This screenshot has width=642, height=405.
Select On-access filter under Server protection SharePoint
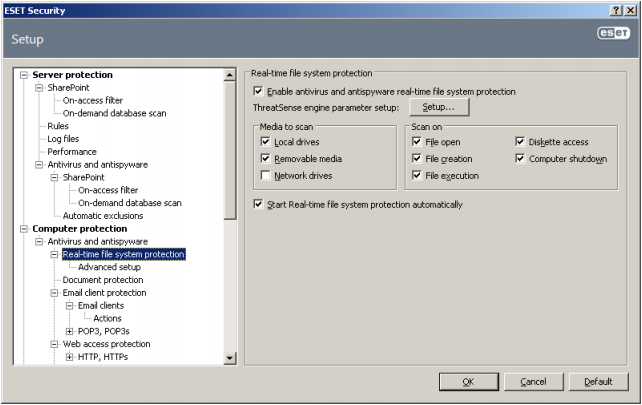click(93, 100)
